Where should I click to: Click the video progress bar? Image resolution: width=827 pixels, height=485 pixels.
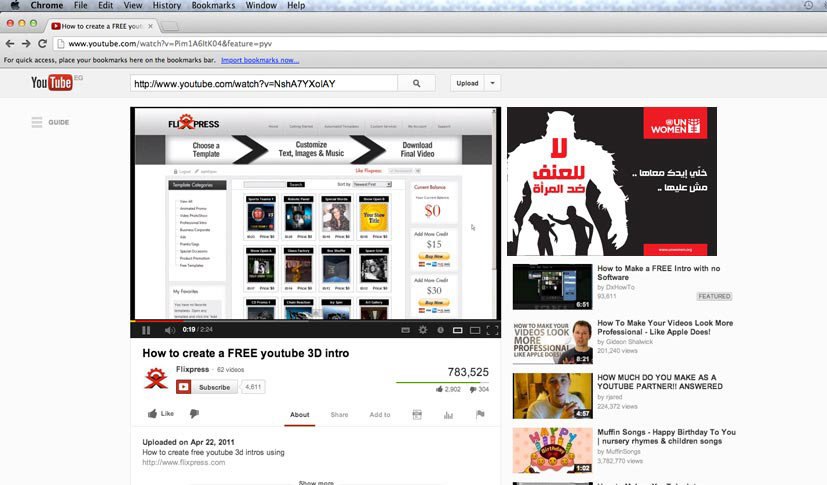click(x=315, y=320)
